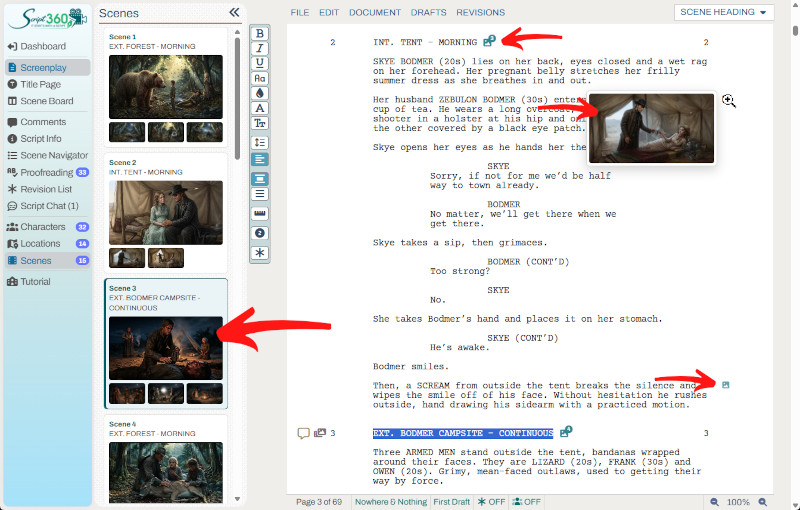Click image link icon beside INT. TENT heading
This screenshot has width=800, height=510.
pos(489,40)
